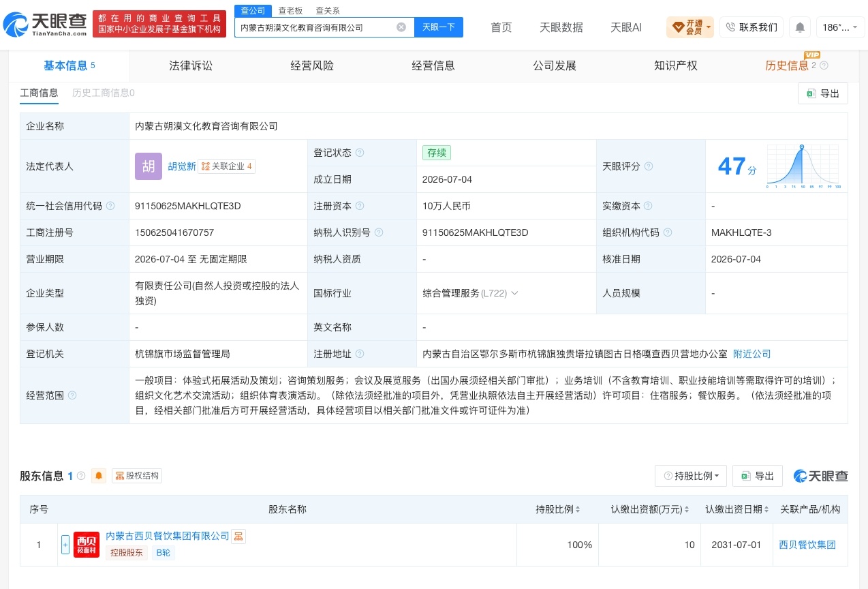The width and height of the screenshot is (868, 589).
Task: Switch to 查老板 search tab
Action: pyautogui.click(x=290, y=11)
